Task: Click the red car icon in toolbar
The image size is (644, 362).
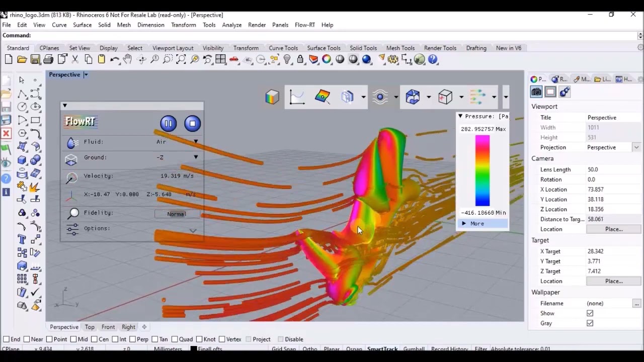Action: click(x=234, y=59)
